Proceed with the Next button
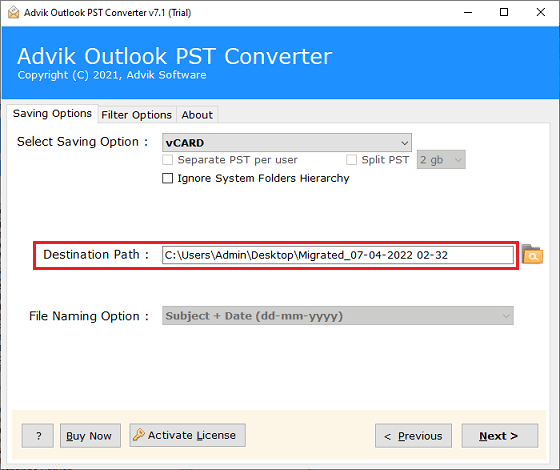The height and width of the screenshot is (470, 560). [x=500, y=436]
